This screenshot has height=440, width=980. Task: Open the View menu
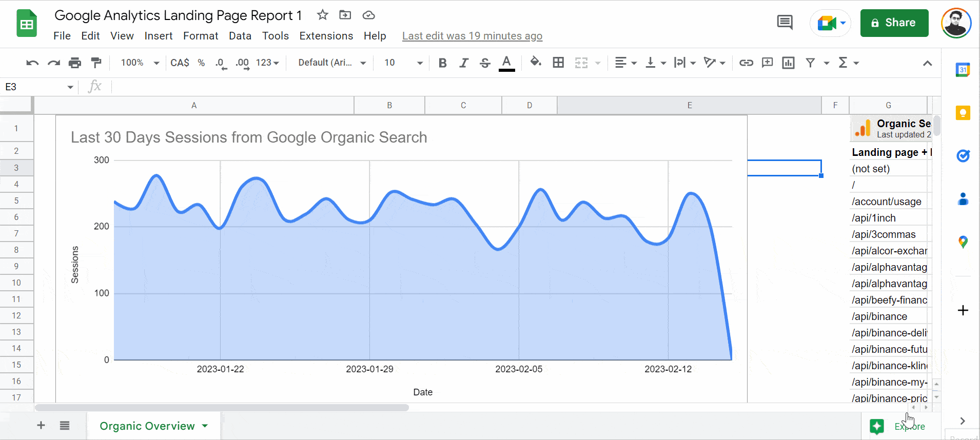coord(122,36)
